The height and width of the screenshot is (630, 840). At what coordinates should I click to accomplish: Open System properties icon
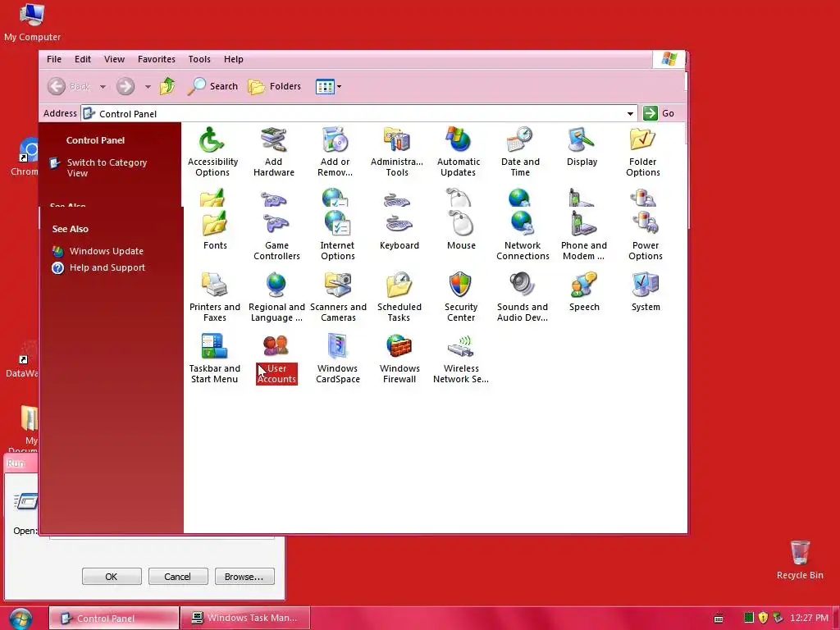tap(646, 292)
